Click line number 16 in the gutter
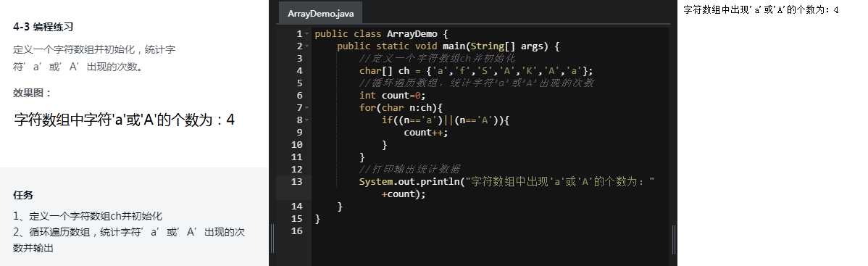 click(x=297, y=230)
